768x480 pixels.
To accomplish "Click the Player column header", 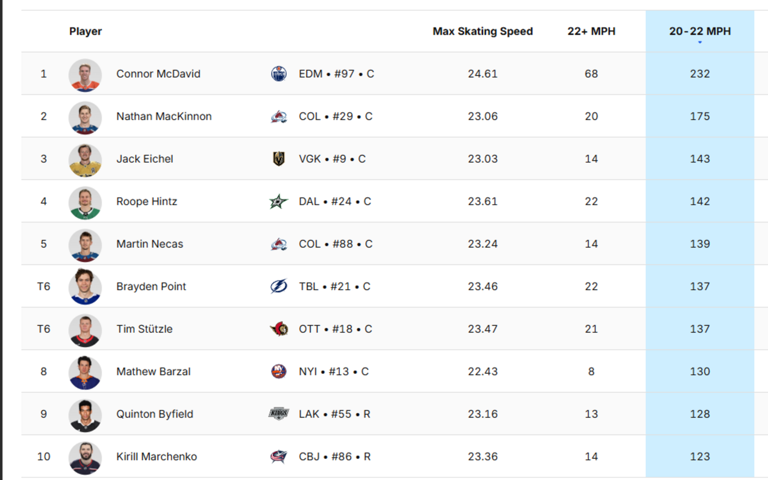I will point(86,31).
